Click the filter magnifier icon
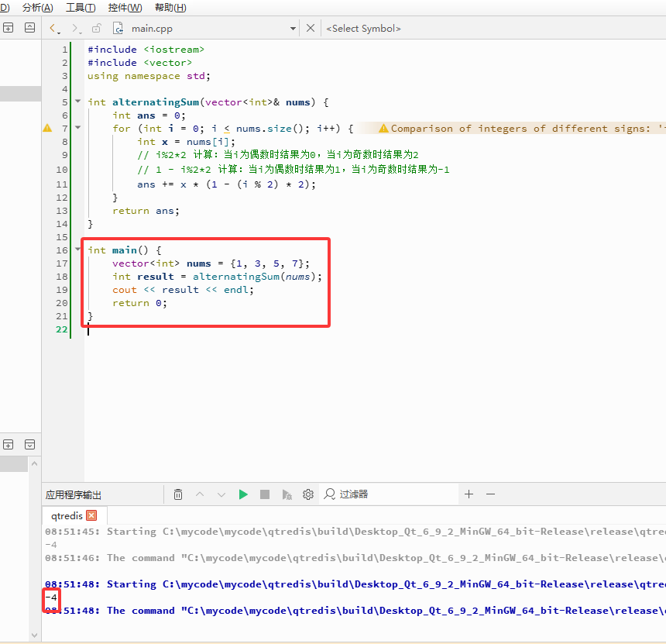This screenshot has width=666, height=644. 330,494
